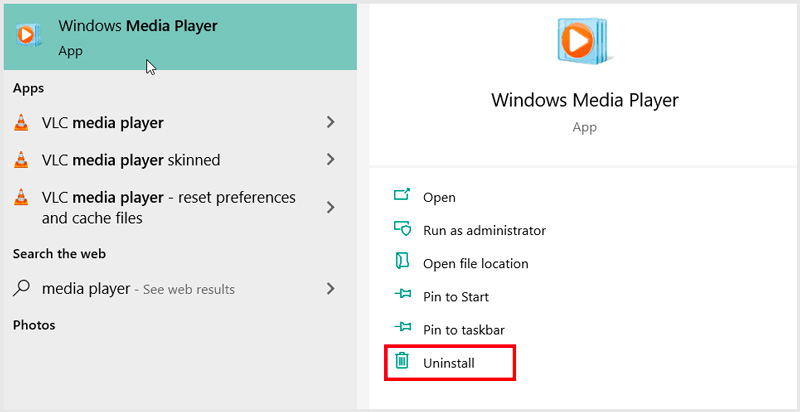This screenshot has width=800, height=412.
Task: Click the trash can Uninstall icon
Action: pyautogui.click(x=402, y=362)
